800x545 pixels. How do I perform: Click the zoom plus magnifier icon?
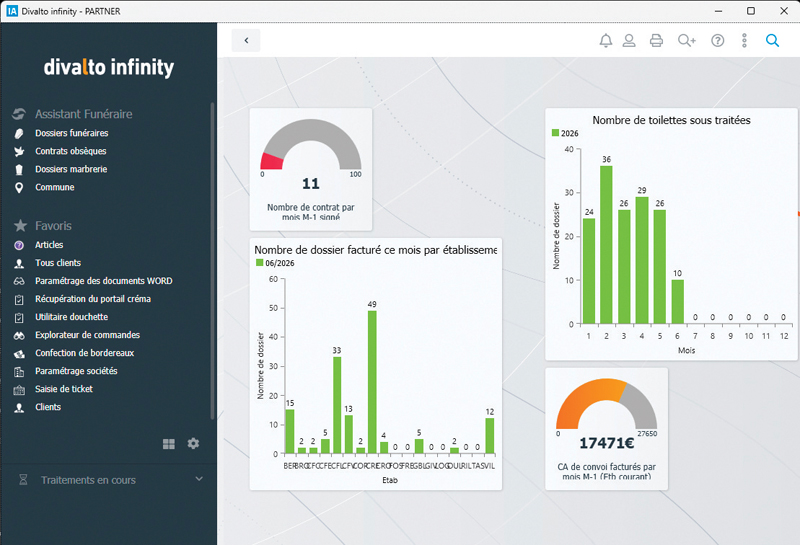point(686,40)
